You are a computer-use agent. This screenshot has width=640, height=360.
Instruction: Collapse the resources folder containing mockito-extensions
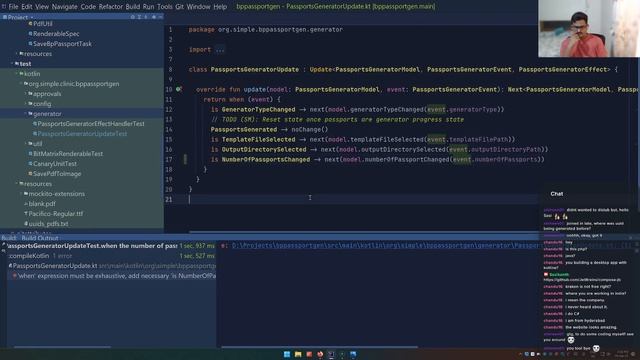click(x=17, y=184)
